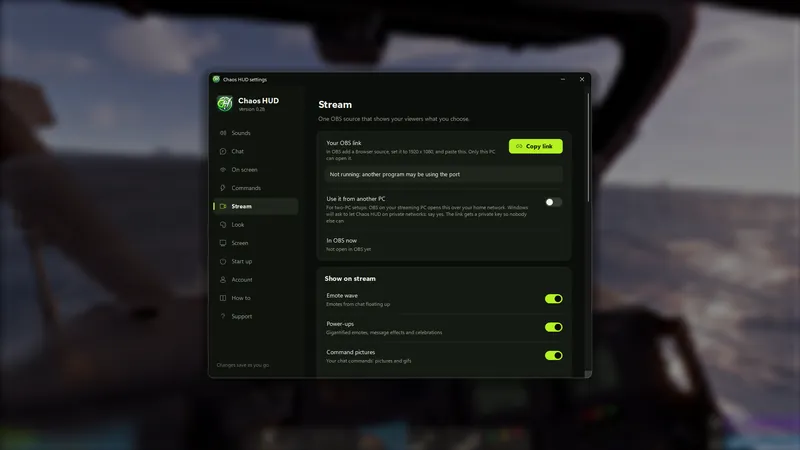The width and height of the screenshot is (800, 450).
Task: Click the 'Not open in OBS yet' status
Action: (348, 249)
